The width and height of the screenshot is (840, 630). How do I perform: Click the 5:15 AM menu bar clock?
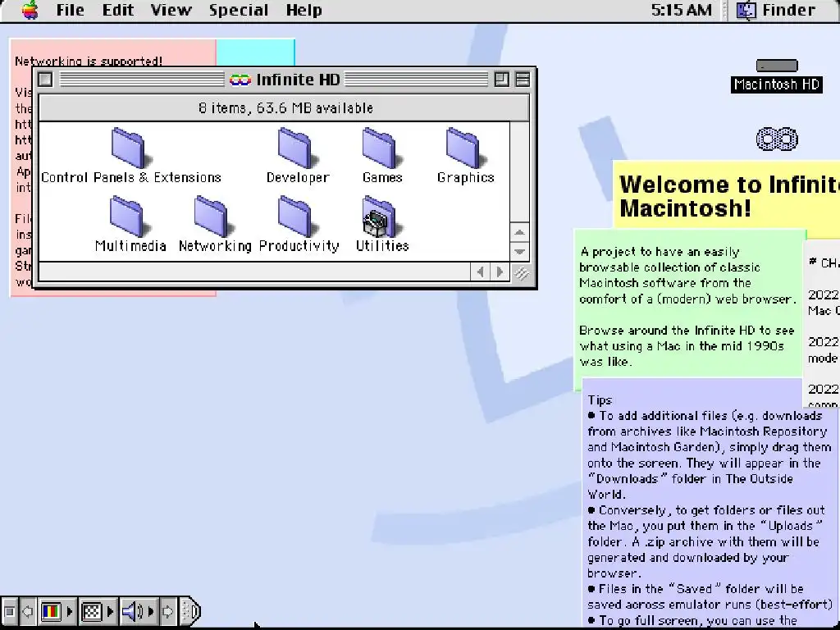[x=682, y=10]
